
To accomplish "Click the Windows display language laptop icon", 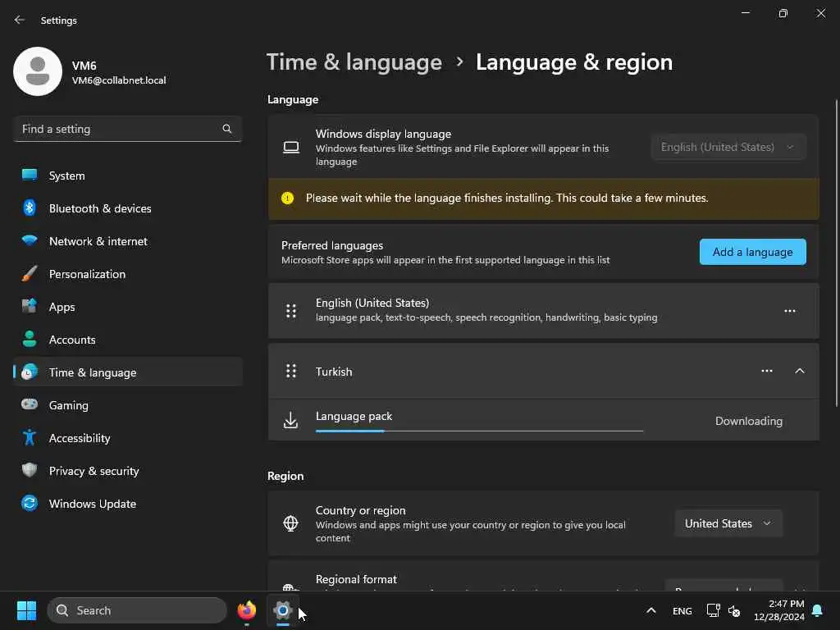I will coord(291,147).
